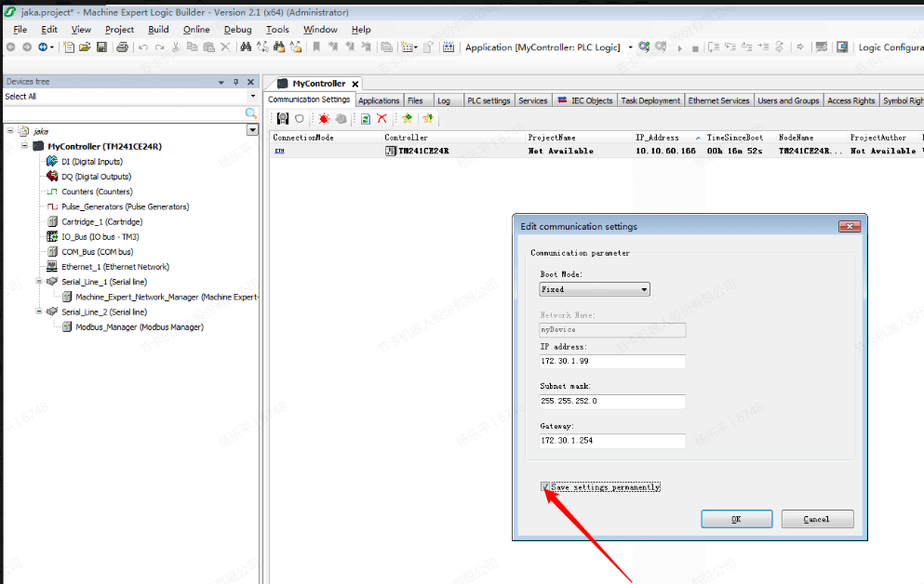
Task: Click OK in Edit communication settings
Action: (x=736, y=519)
